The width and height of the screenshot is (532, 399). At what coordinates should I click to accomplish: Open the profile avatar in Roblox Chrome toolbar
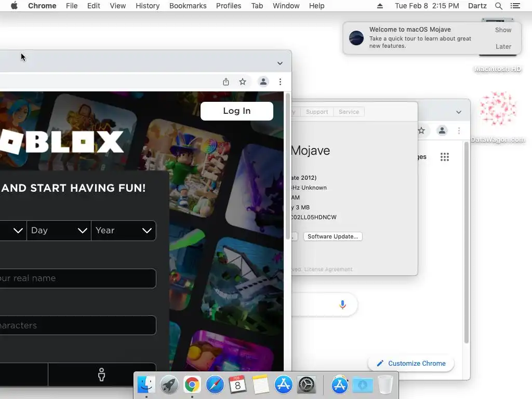(x=263, y=82)
